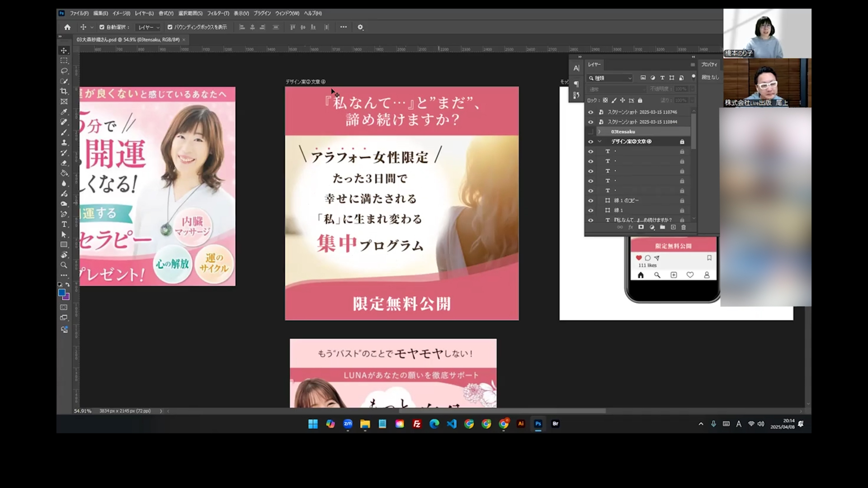Click the Windows Start button
Viewport: 868px width, 488px height.
(x=313, y=424)
